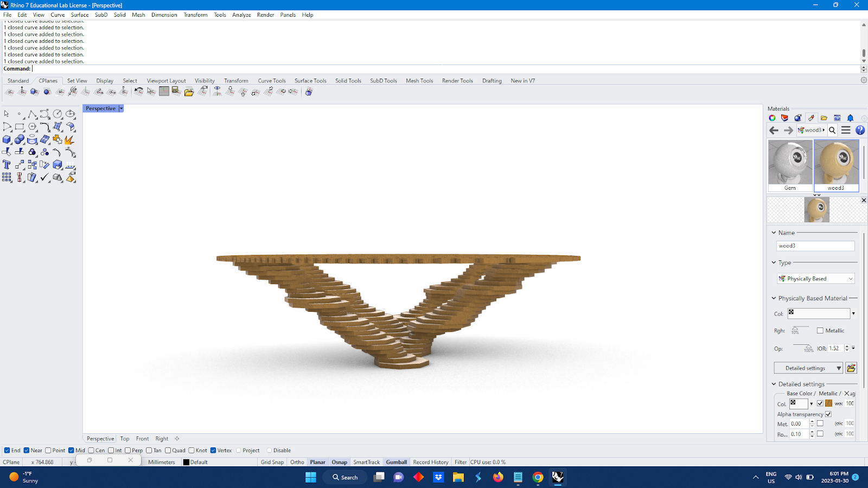This screenshot has height=488, width=868.
Task: Select the Rectangular array tool
Action: point(7,177)
